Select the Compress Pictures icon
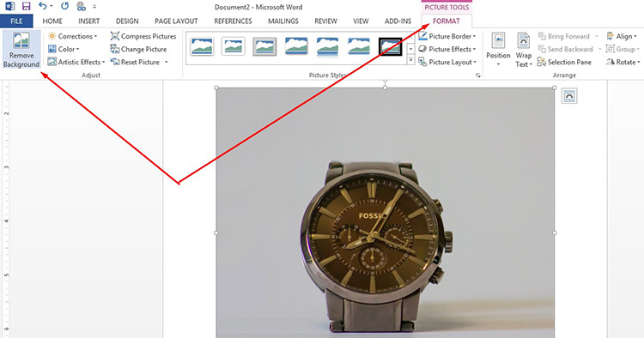 click(x=114, y=36)
